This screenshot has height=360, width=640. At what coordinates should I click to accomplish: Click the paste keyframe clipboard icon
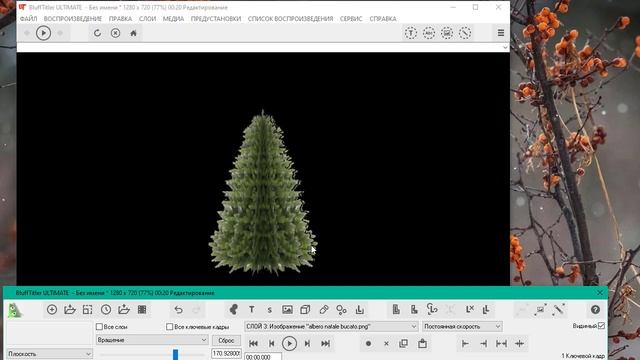tap(422, 344)
